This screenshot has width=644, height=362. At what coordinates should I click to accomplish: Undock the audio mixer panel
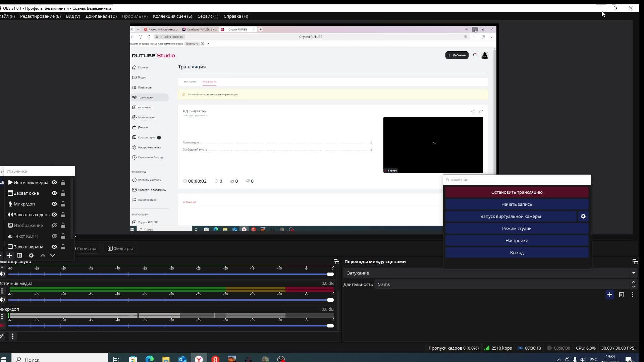[x=336, y=261]
